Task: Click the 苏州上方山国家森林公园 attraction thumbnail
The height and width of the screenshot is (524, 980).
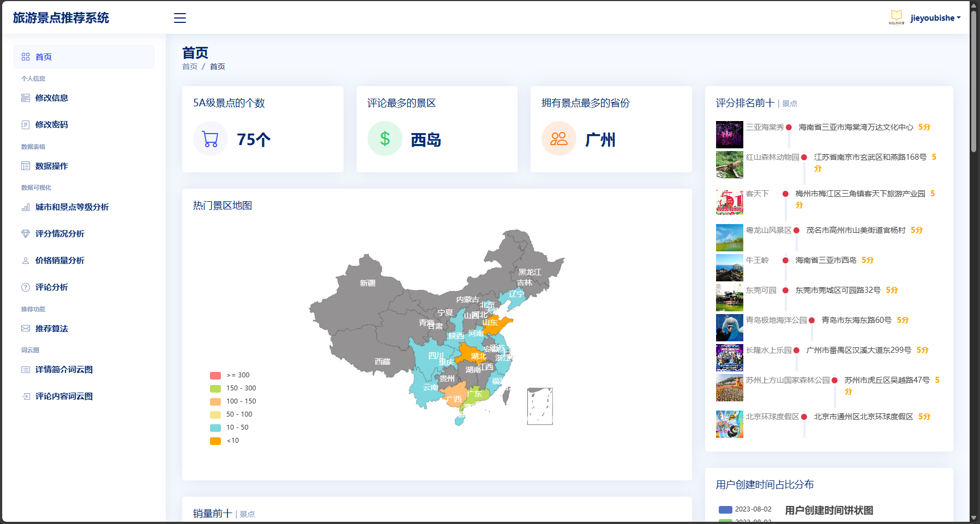Action: point(730,388)
